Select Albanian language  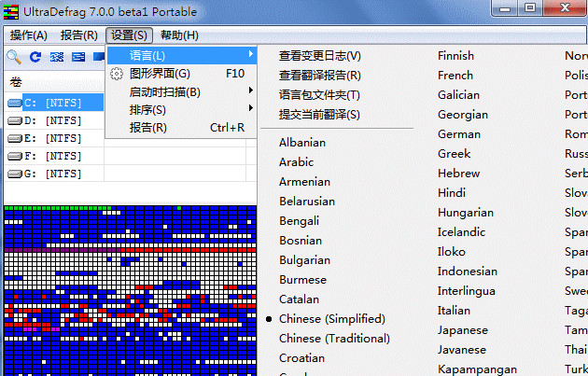click(x=302, y=143)
